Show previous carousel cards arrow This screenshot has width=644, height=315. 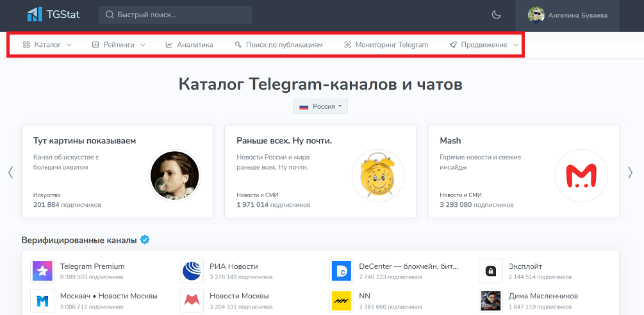tap(11, 172)
